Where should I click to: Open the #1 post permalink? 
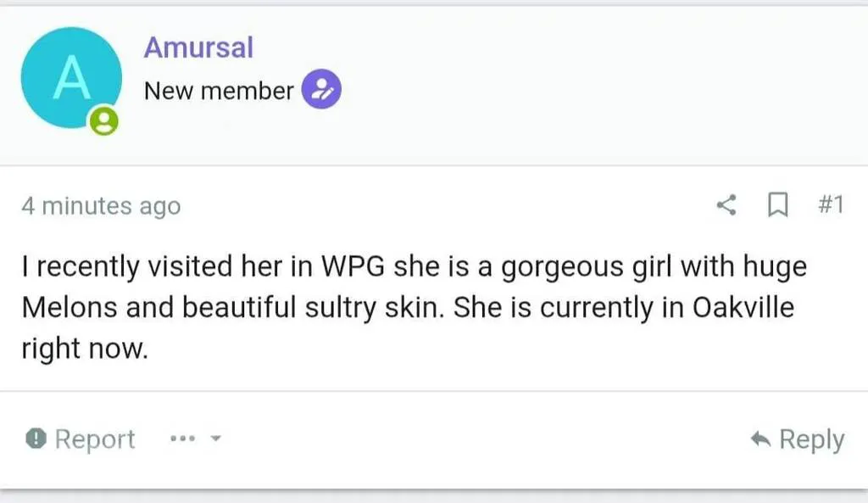click(x=831, y=205)
